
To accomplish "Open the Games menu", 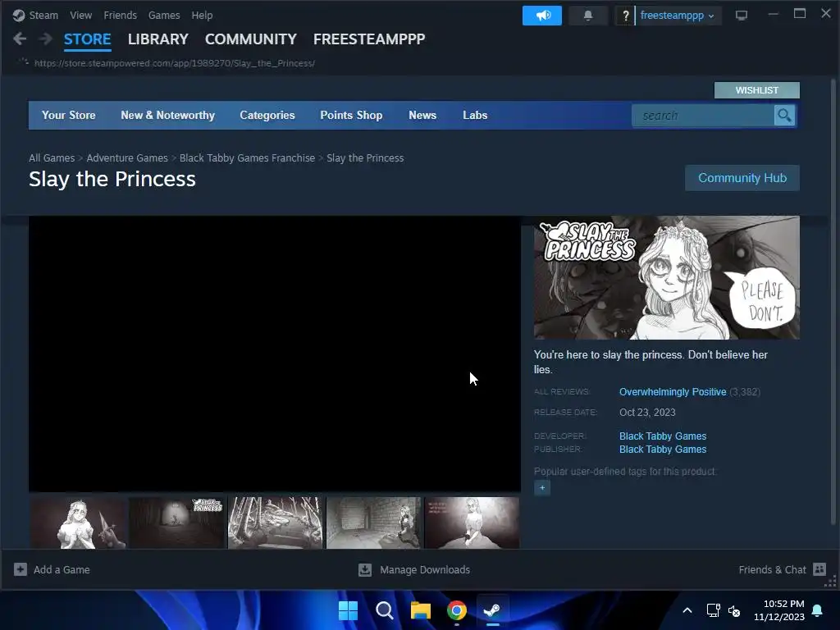I will 164,15.
